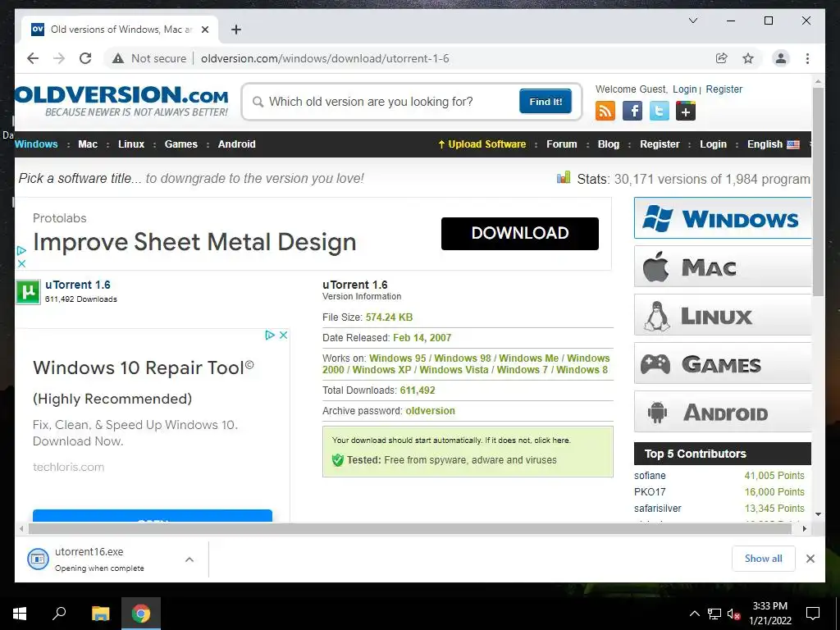
Task: Click Register in the dark navigation bar
Action: 660,144
